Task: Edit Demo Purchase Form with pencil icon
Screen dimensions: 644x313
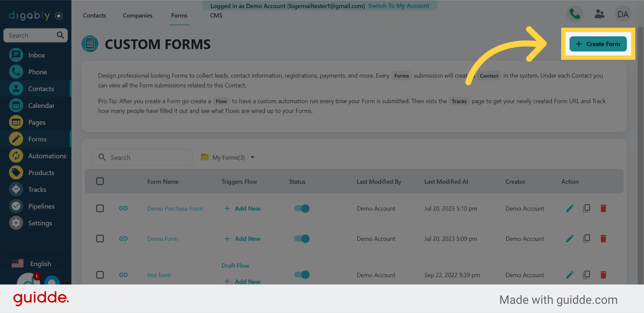Action: (x=570, y=209)
